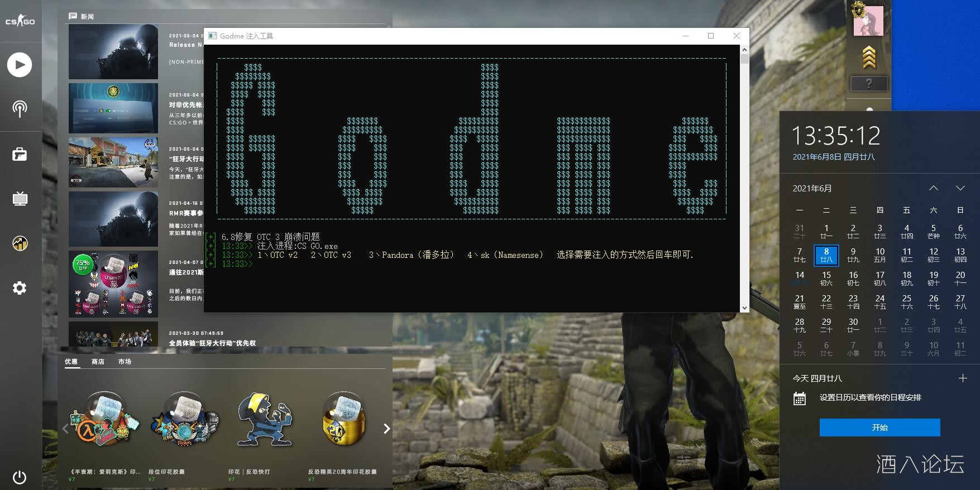Minimize the Godme 注入工具 window

[x=686, y=36]
